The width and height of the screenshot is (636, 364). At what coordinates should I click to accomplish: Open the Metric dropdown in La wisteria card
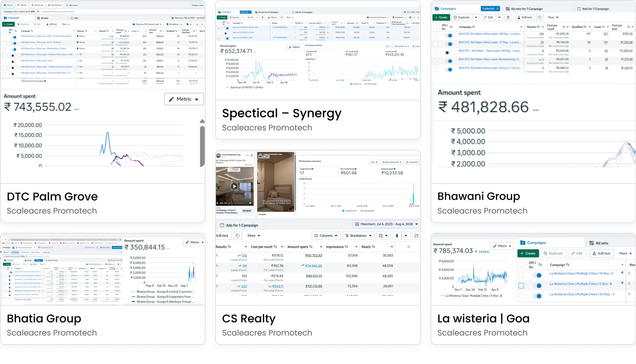pyautogui.click(x=502, y=246)
